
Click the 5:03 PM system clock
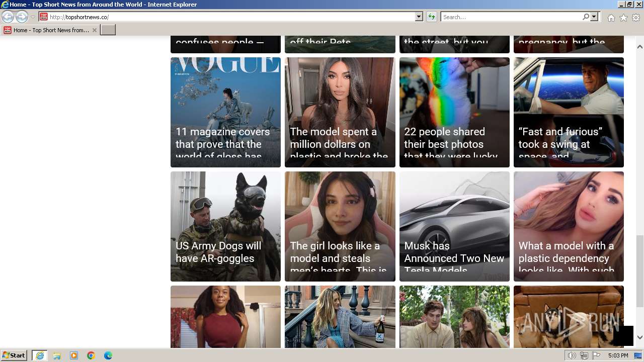(x=618, y=355)
